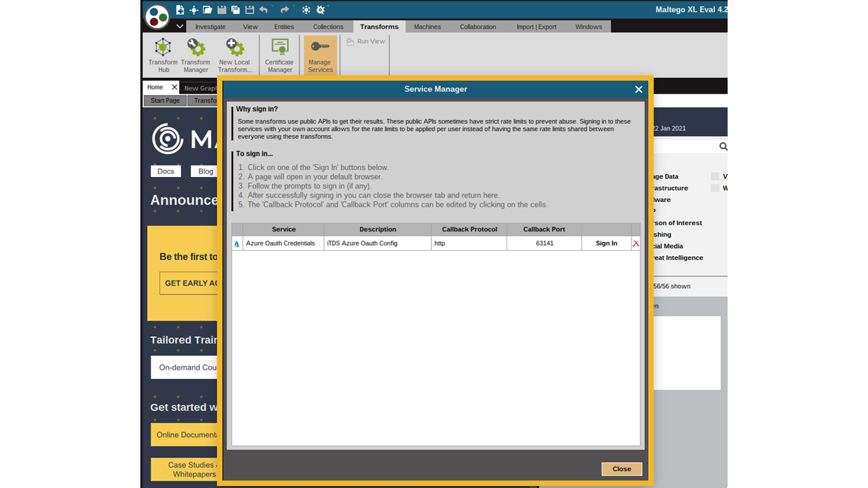Select the Start Page sub-tab
The image size is (868, 488).
click(165, 100)
